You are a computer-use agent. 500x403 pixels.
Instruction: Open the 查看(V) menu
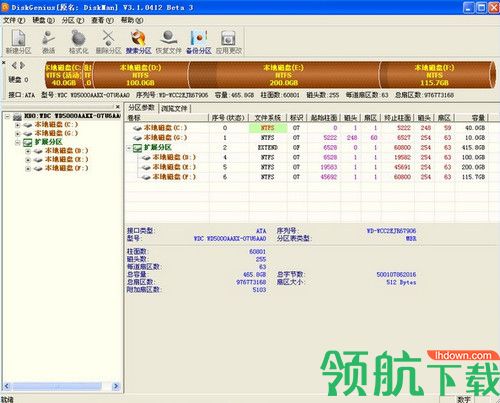point(102,20)
